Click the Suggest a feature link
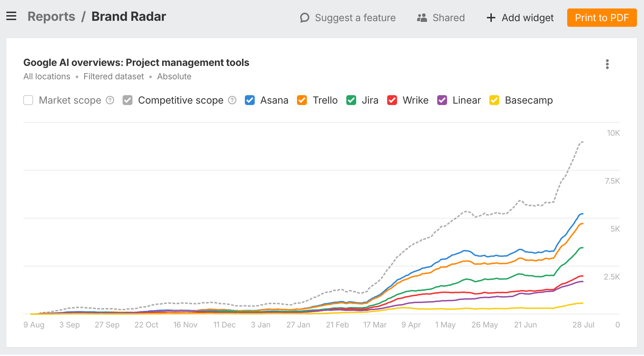The height and width of the screenshot is (356, 644). click(355, 18)
